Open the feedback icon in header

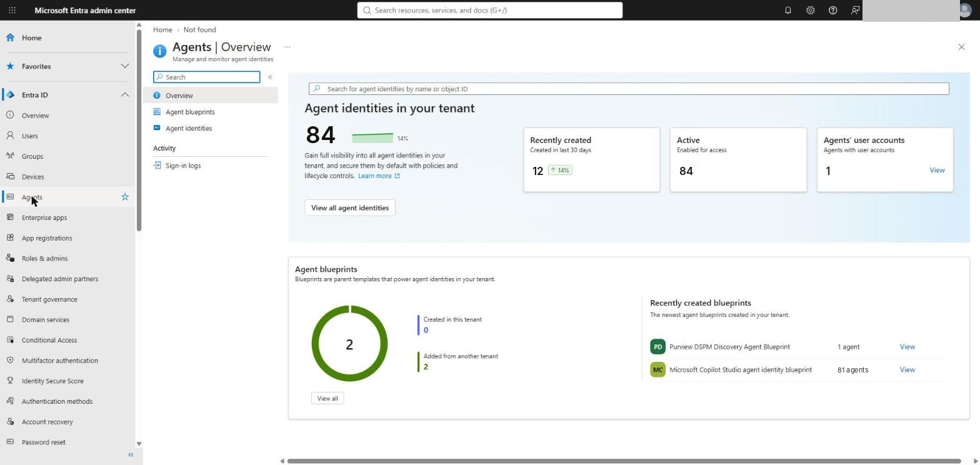click(x=855, y=10)
